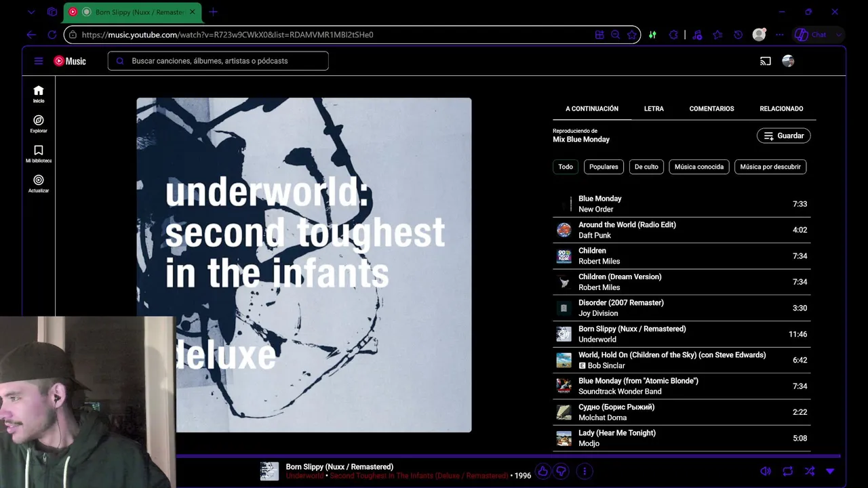The image size is (868, 488).
Task: Open the apps icon in the address bar
Action: [x=599, y=35]
